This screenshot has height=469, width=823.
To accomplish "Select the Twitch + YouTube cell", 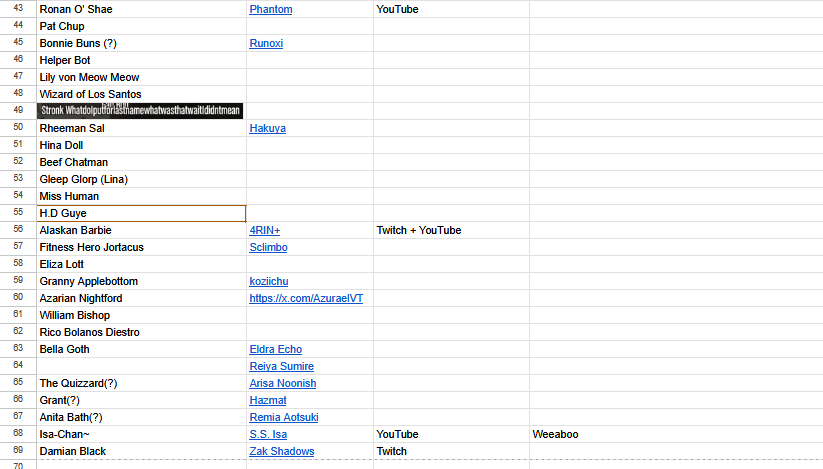I will (451, 230).
